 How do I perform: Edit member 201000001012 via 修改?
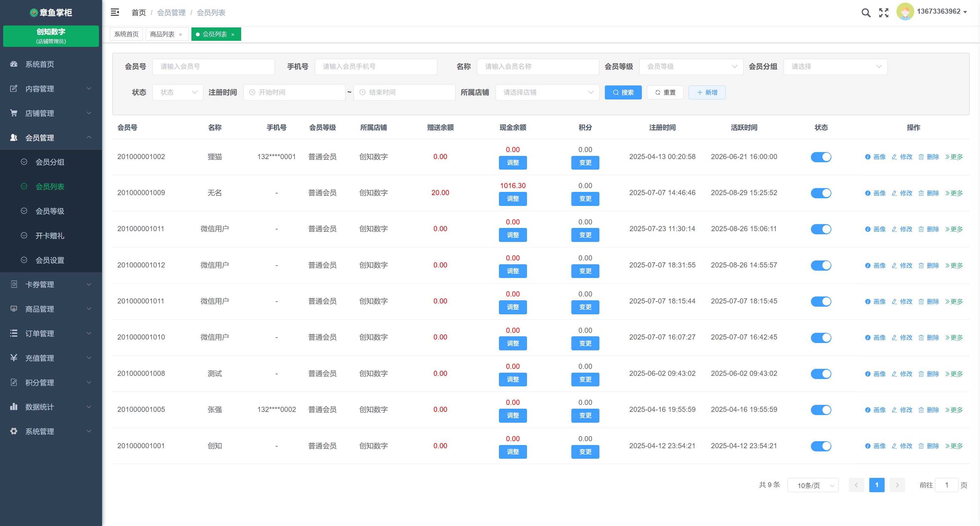[x=902, y=265]
